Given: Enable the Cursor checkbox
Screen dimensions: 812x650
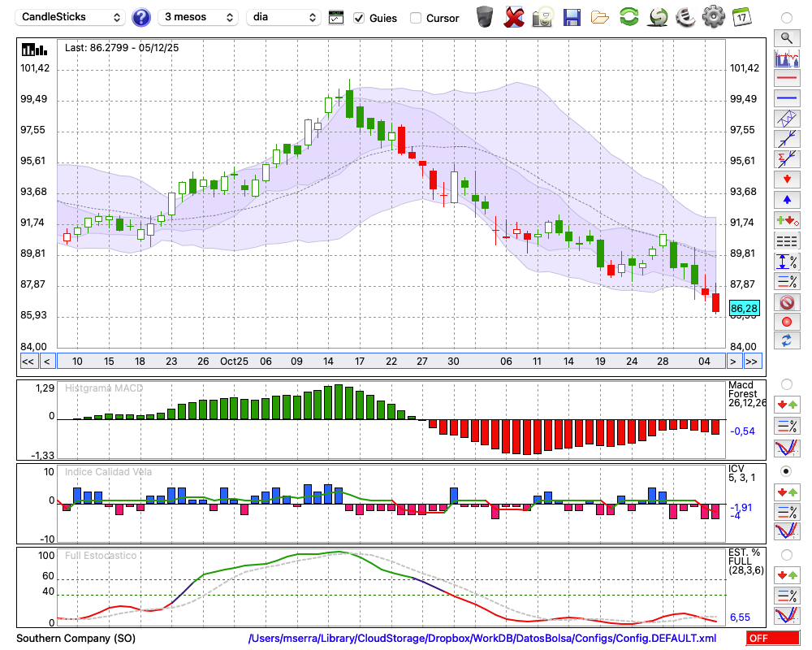Looking at the screenshot, I should coord(416,18).
